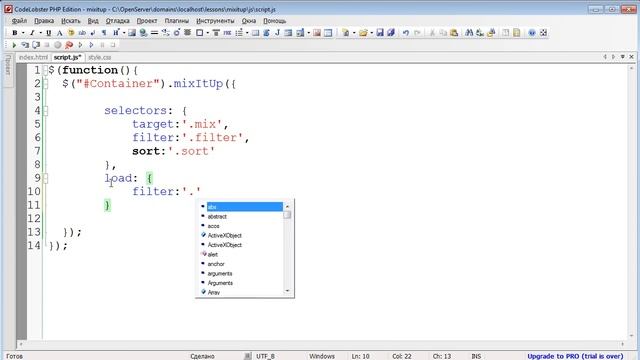Open the Отладка menu
This screenshot has width=640, height=360.
(118, 20)
